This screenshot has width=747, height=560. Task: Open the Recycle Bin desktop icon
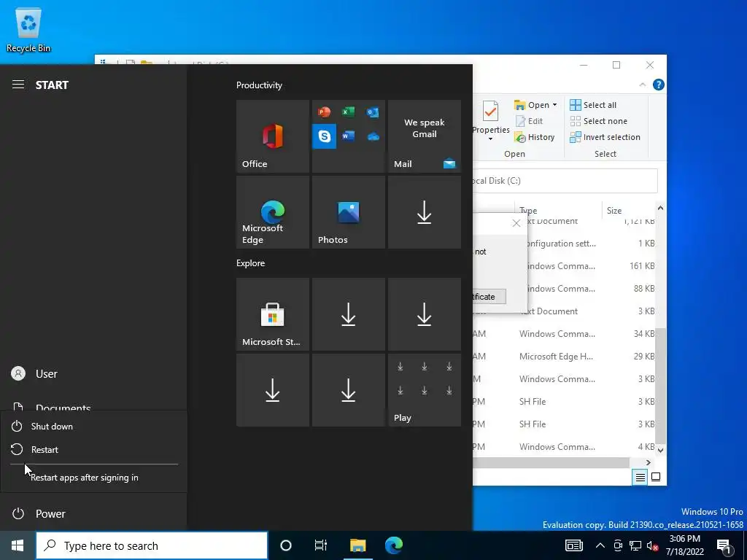[x=28, y=29]
